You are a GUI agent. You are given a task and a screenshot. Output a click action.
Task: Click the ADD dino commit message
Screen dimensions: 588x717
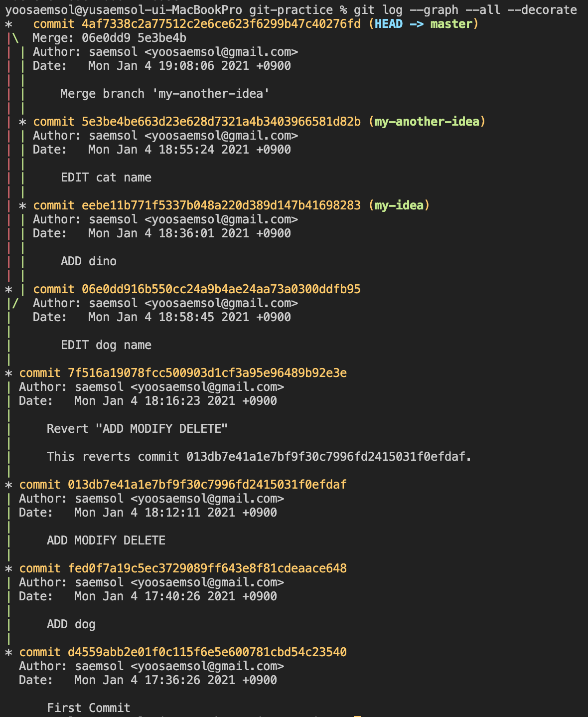tap(89, 261)
